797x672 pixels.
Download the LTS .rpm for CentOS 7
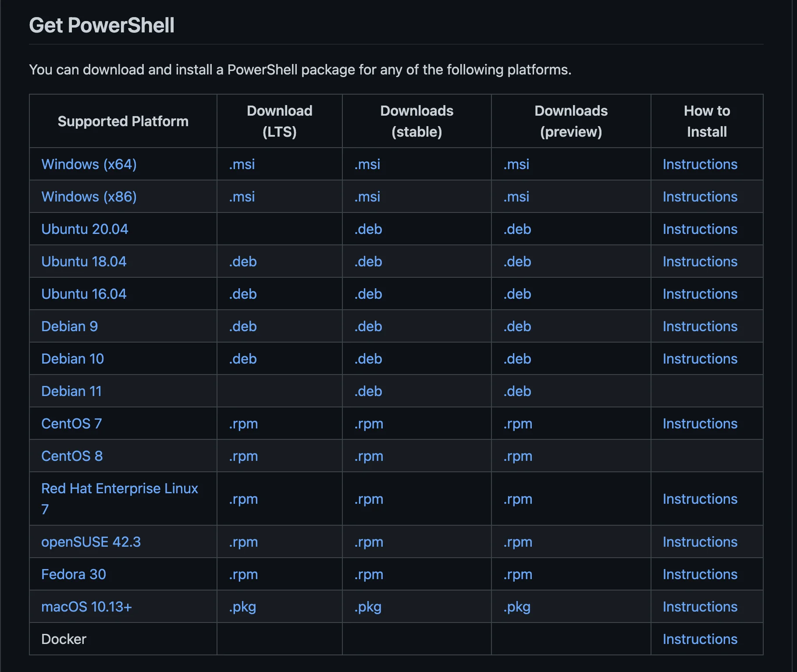243,424
